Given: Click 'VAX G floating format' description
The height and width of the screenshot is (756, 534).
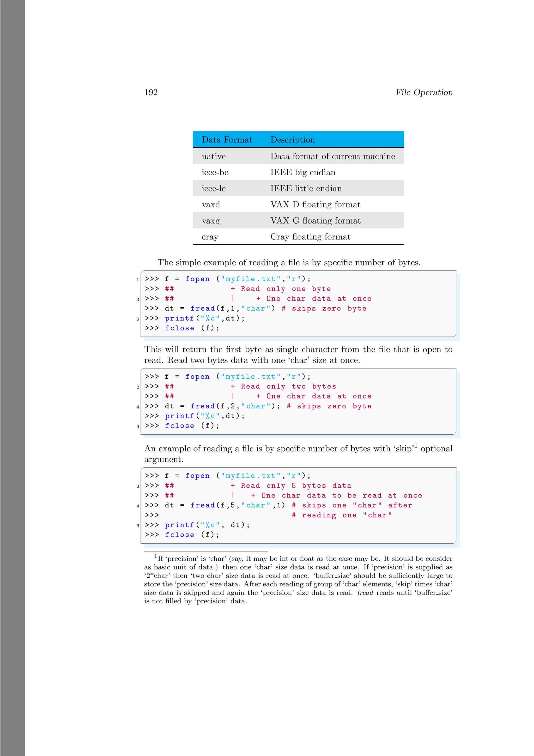Looking at the screenshot, I should pos(315,221).
